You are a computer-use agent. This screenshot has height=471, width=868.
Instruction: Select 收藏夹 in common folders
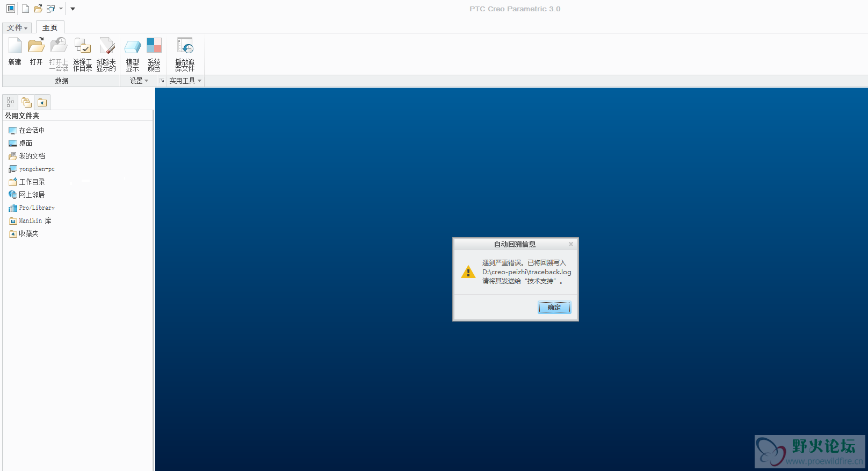[x=24, y=233]
